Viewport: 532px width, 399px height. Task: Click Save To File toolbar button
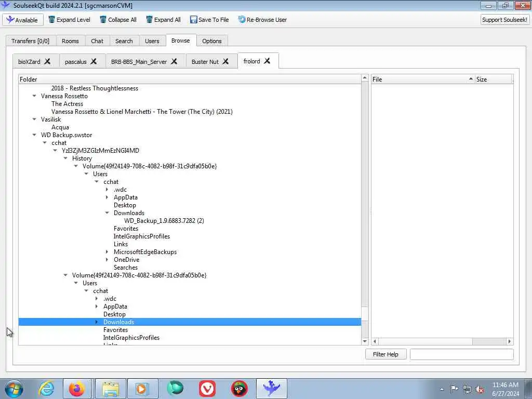coord(209,20)
